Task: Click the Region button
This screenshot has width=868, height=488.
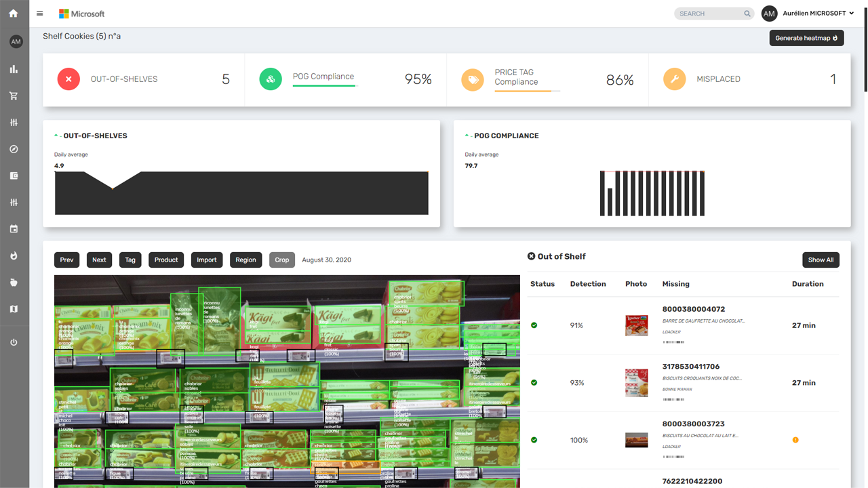Action: coord(245,260)
